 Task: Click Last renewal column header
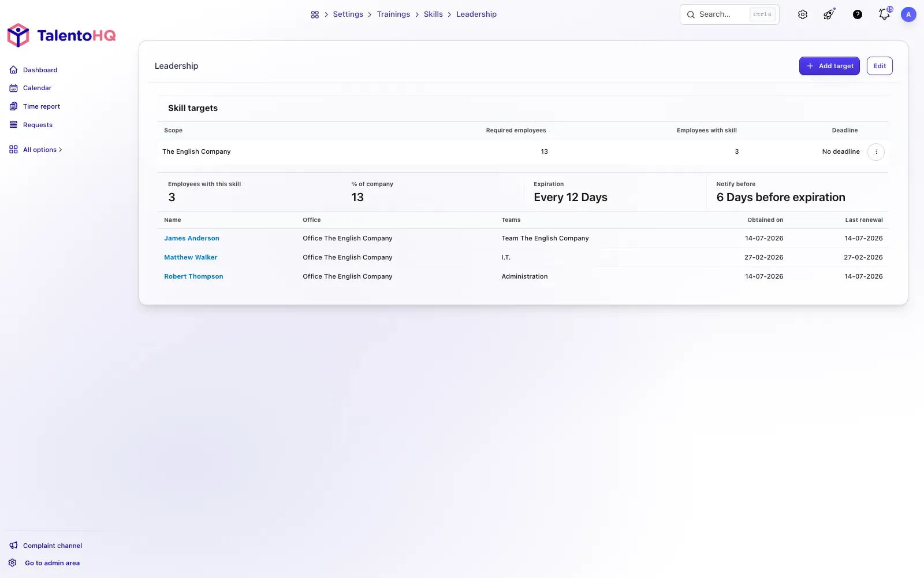[864, 220]
